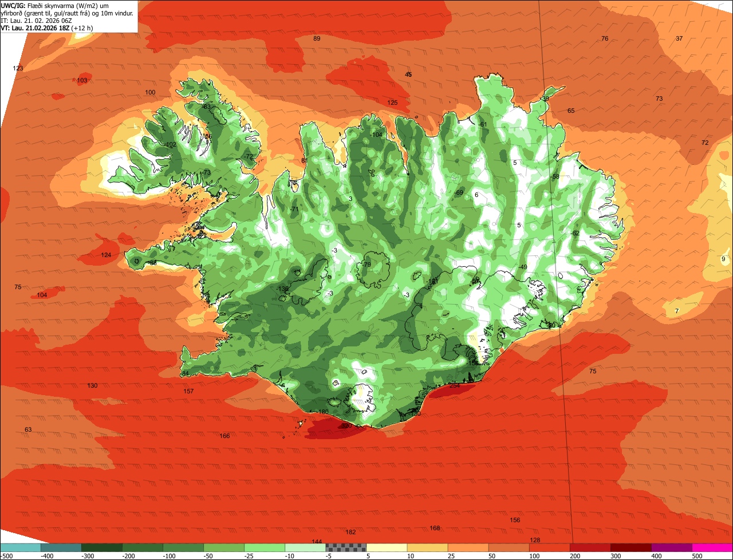The height and width of the screenshot is (560, 733).
Task: Click the '-500' legend label
Action: (6, 555)
